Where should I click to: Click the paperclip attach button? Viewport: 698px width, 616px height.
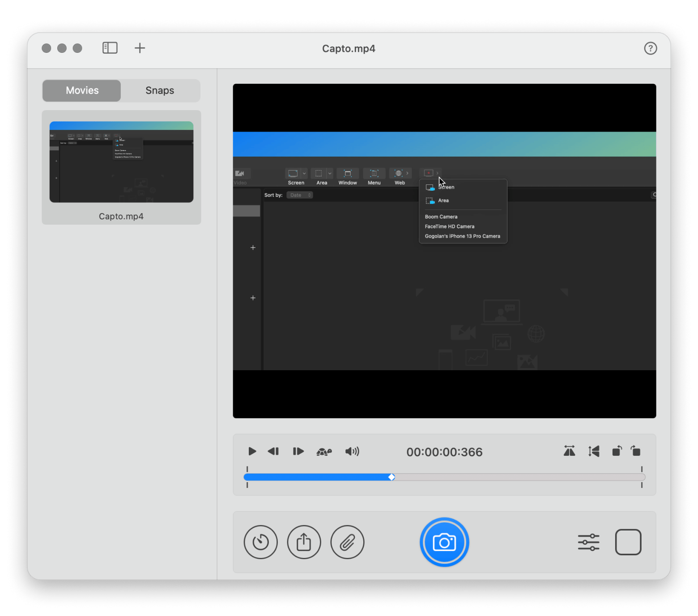click(347, 542)
